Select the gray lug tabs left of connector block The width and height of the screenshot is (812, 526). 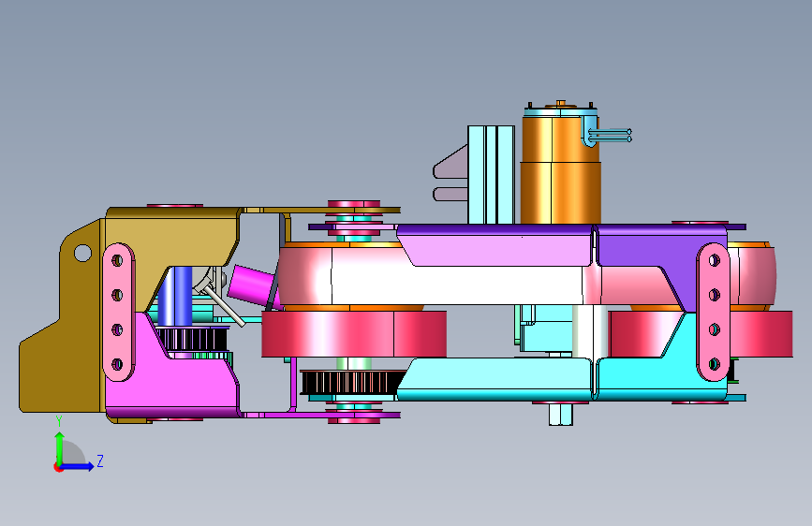(x=450, y=174)
